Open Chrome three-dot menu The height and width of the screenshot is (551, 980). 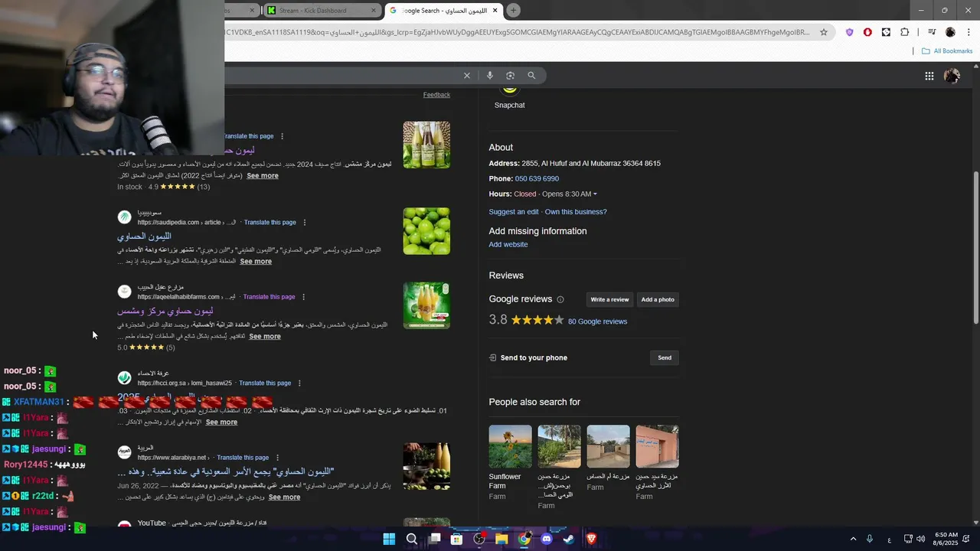968,32
